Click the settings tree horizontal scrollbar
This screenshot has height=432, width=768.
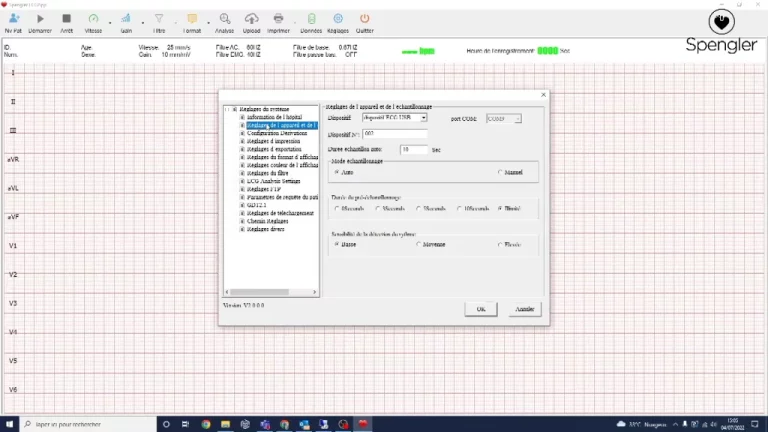(271, 292)
